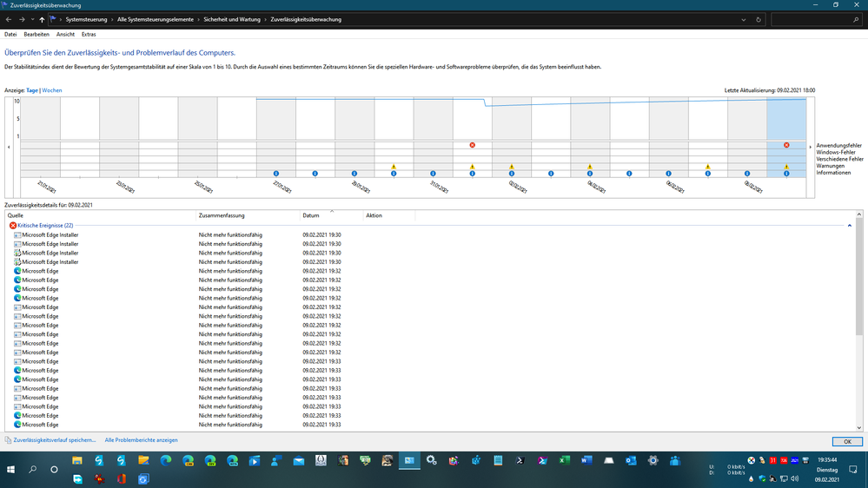Open the Ansicht menu
This screenshot has width=868, height=488.
[x=65, y=35]
